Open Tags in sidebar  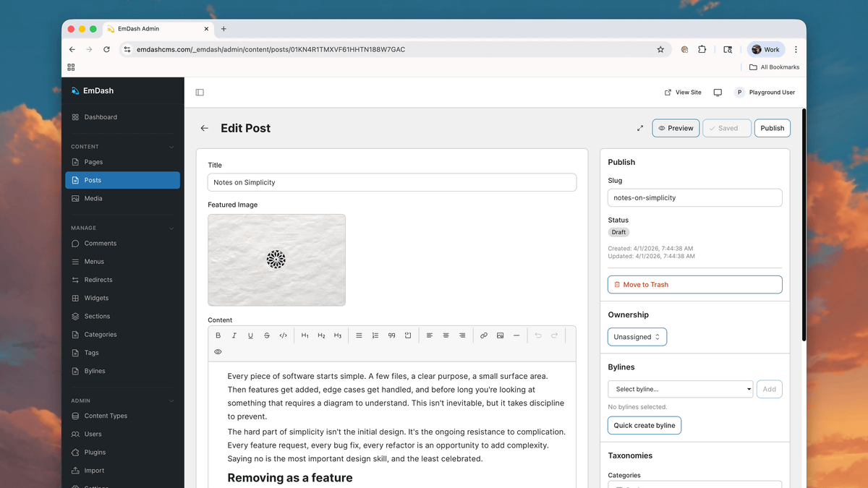click(123, 353)
